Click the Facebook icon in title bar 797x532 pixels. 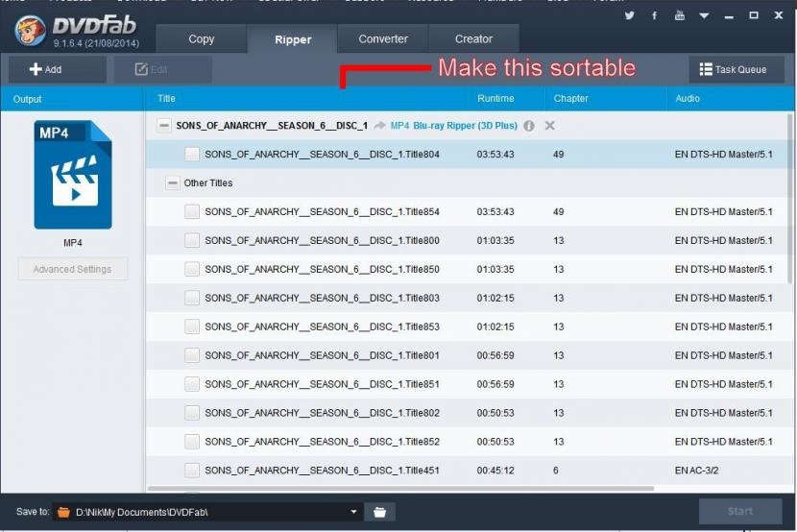point(654,15)
